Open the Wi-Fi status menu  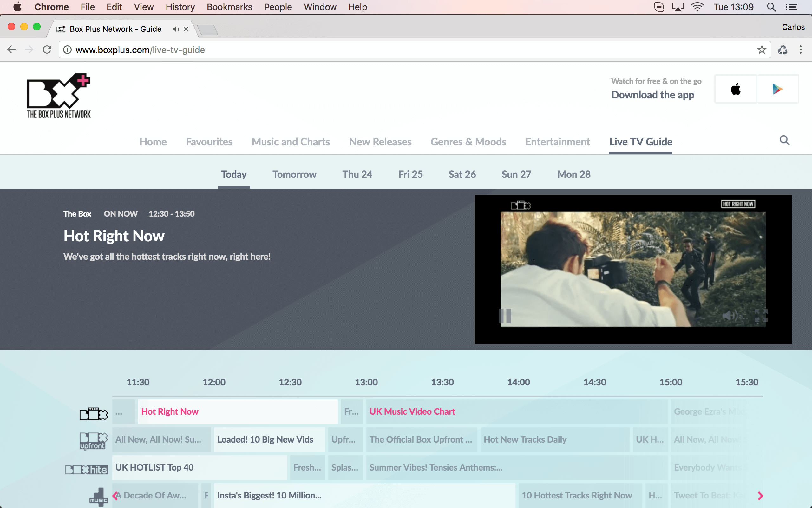click(697, 7)
